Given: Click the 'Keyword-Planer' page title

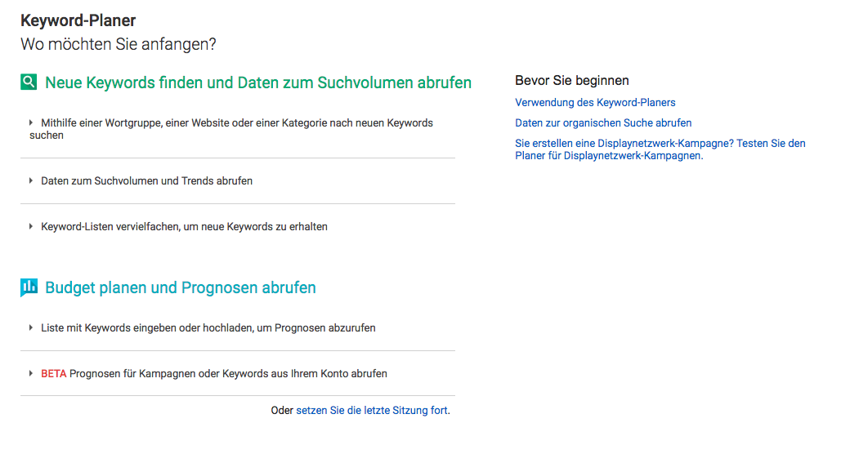Looking at the screenshot, I should (78, 20).
